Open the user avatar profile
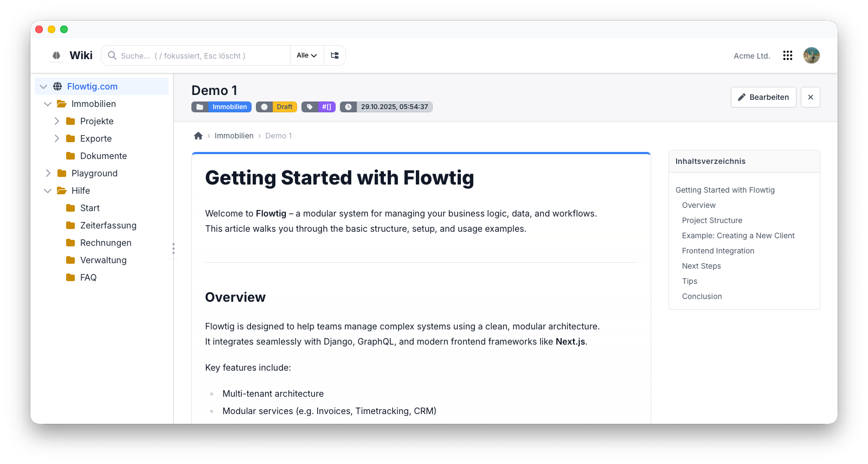The image size is (868, 464). tap(812, 55)
